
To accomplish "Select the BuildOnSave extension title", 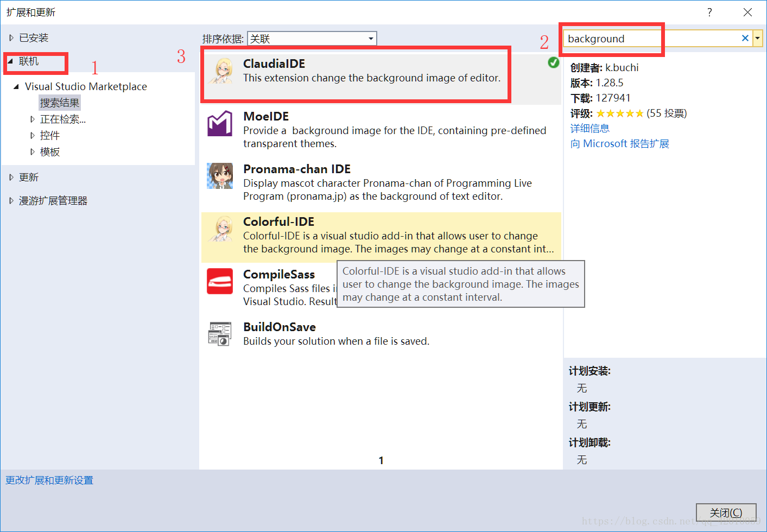I will (x=280, y=327).
